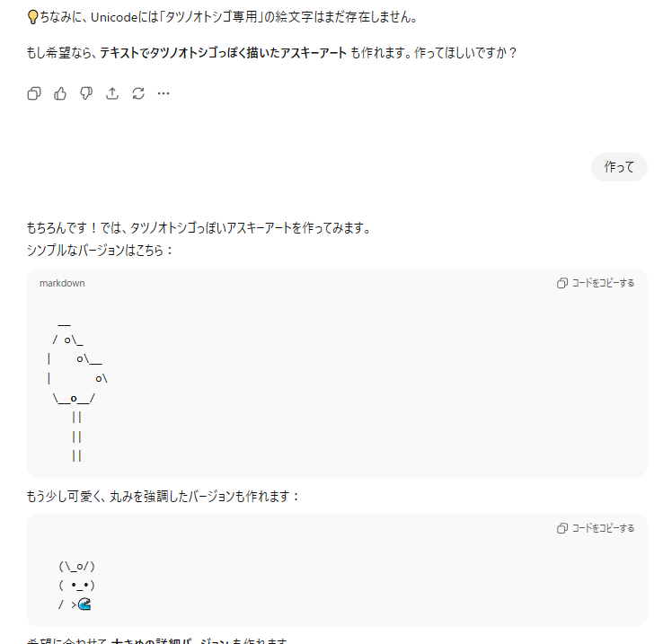Click the share response icon

[x=112, y=93]
